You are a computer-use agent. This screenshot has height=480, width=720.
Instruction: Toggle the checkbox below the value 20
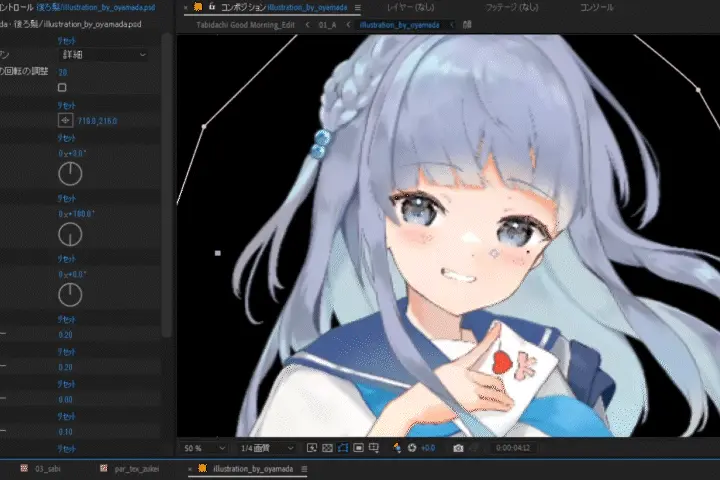click(x=62, y=87)
